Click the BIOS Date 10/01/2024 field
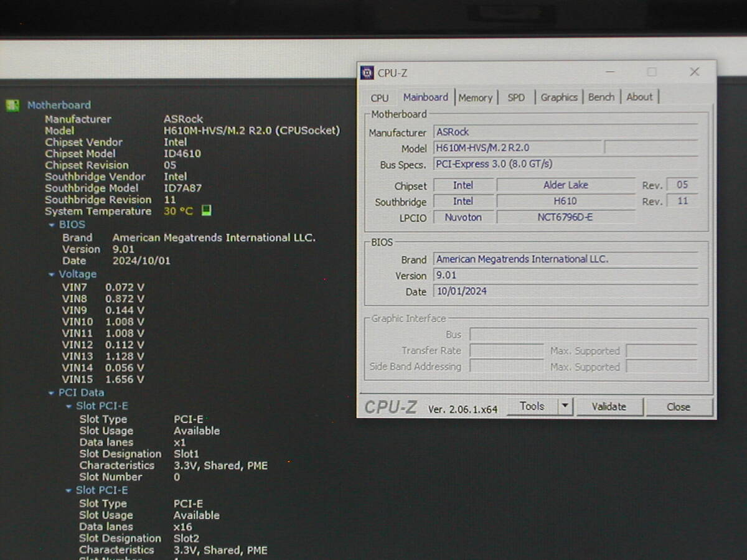 (x=565, y=291)
